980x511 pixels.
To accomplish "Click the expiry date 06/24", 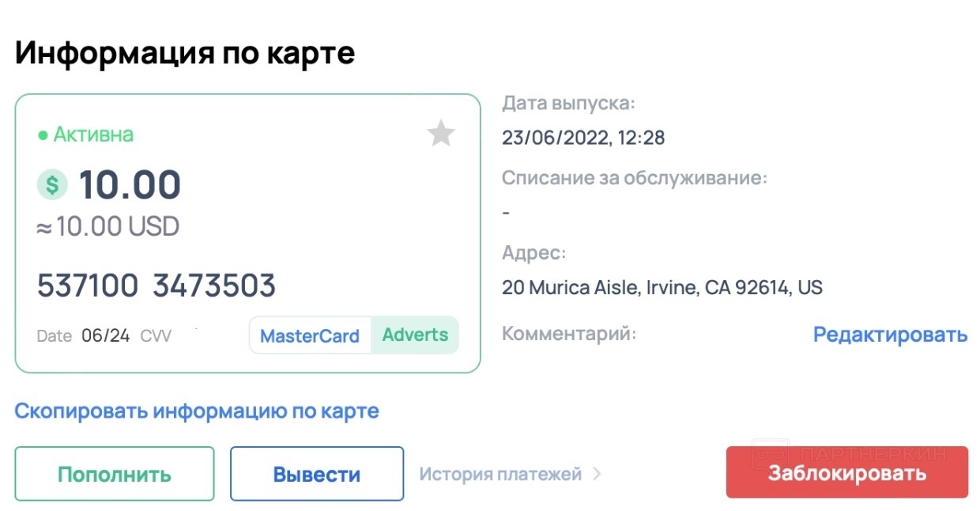I will tap(106, 335).
